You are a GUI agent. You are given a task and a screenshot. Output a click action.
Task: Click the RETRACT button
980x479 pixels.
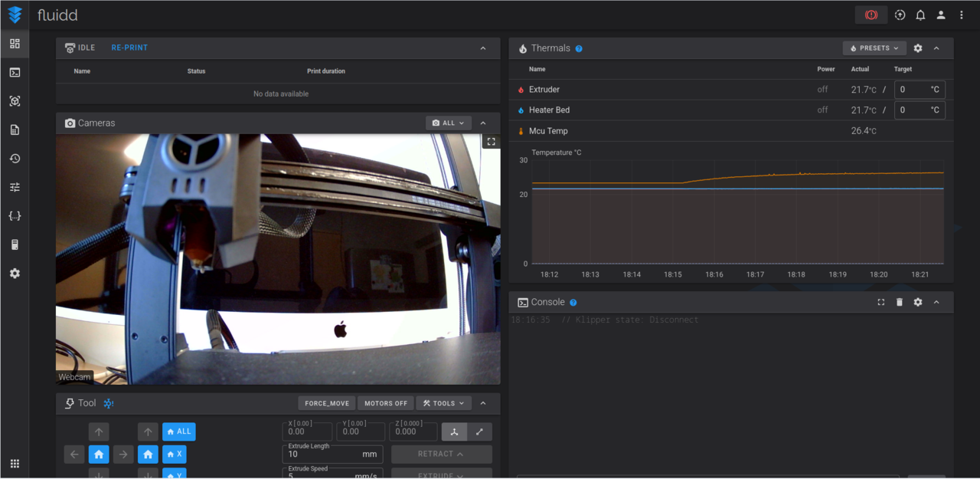(441, 454)
